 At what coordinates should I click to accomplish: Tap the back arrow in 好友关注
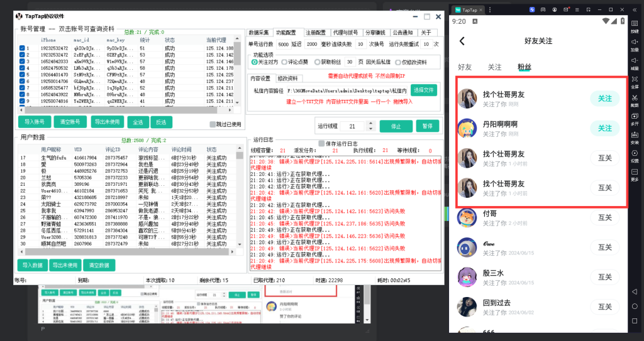[x=462, y=41]
